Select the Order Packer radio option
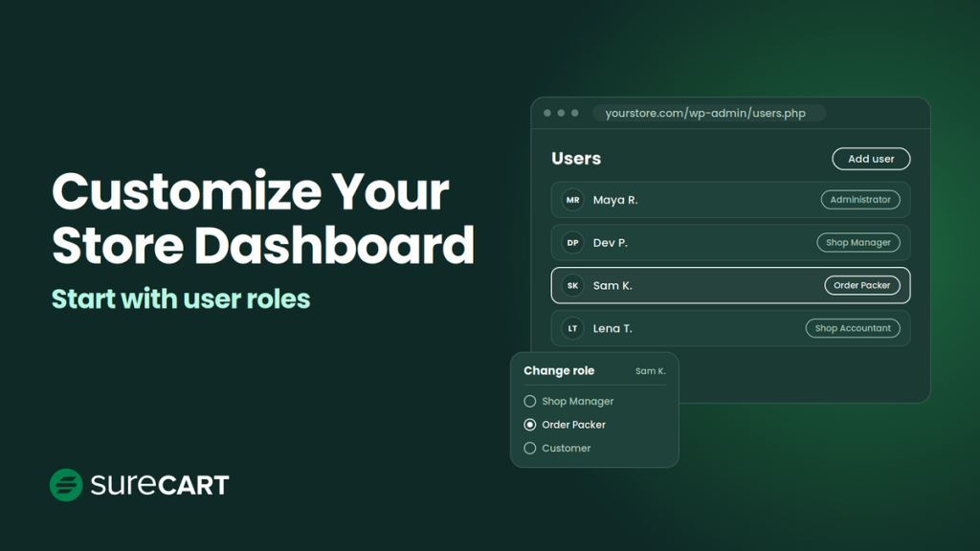 pos(530,425)
